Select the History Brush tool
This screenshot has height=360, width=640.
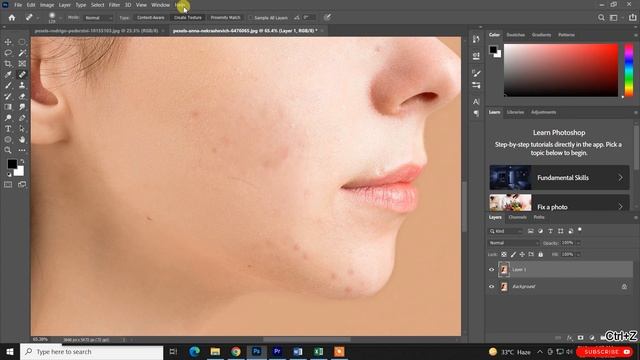pyautogui.click(x=8, y=96)
